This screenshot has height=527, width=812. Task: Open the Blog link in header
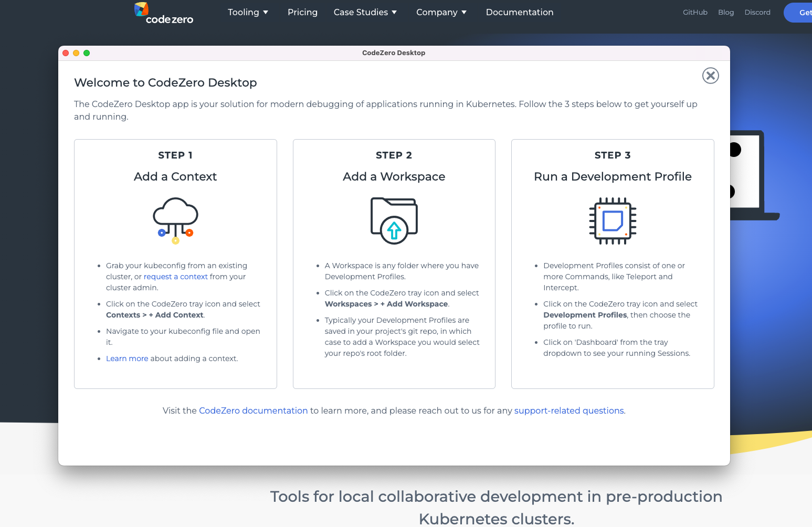point(726,12)
